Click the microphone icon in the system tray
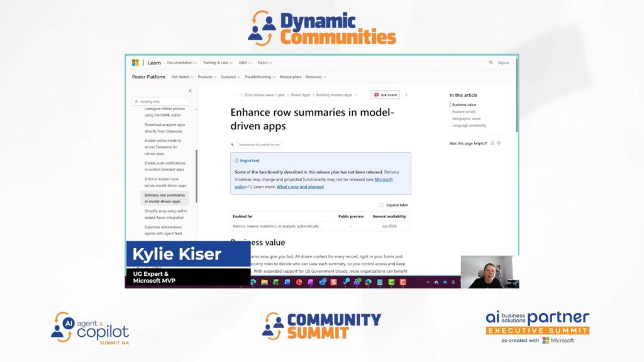This screenshot has width=644, height=362. click(453, 282)
